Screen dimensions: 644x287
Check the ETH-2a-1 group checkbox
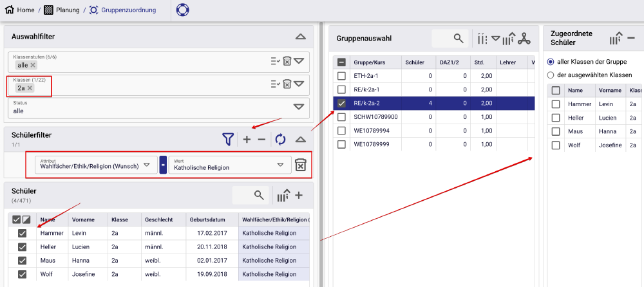tap(341, 76)
